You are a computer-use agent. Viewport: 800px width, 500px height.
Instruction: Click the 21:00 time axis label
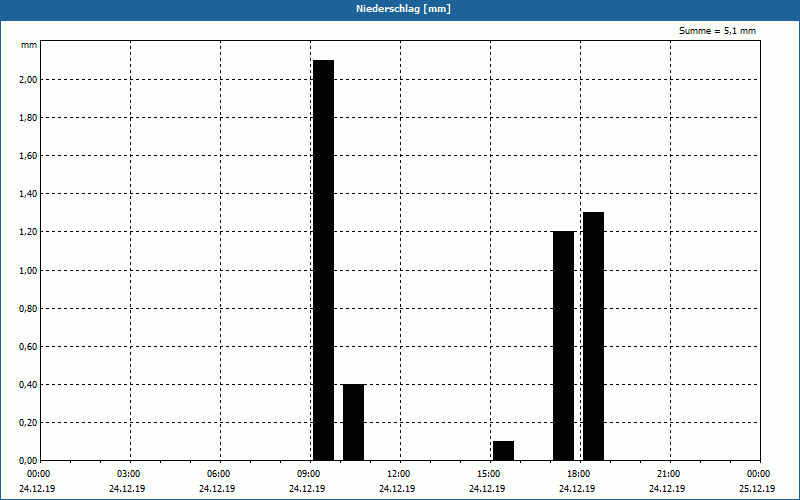pos(669,474)
